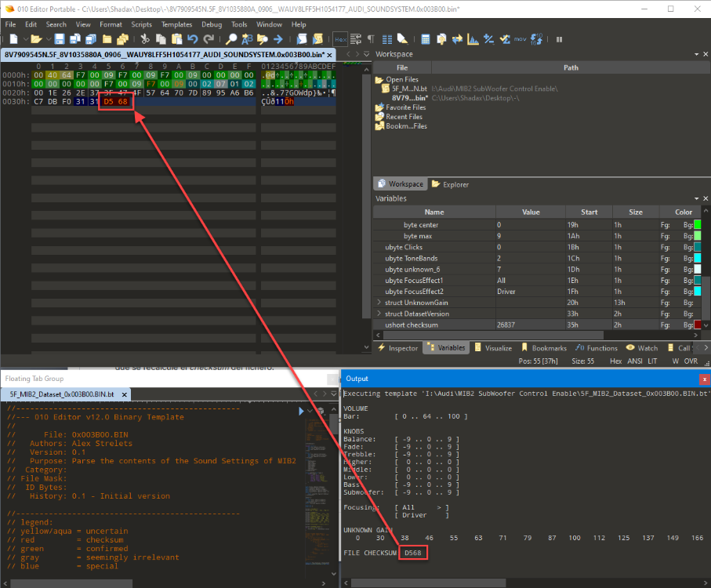Image resolution: width=711 pixels, height=588 pixels.
Task: Click the Value column header
Action: tap(531, 212)
